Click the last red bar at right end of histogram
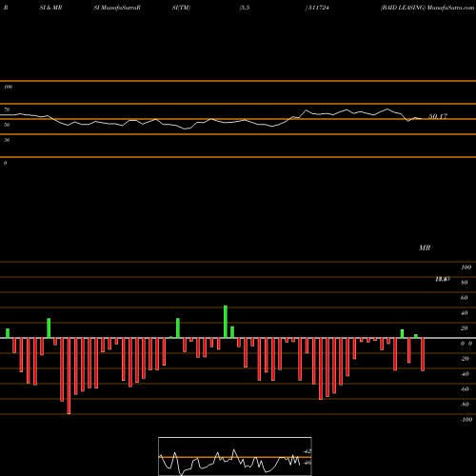 [423, 354]
